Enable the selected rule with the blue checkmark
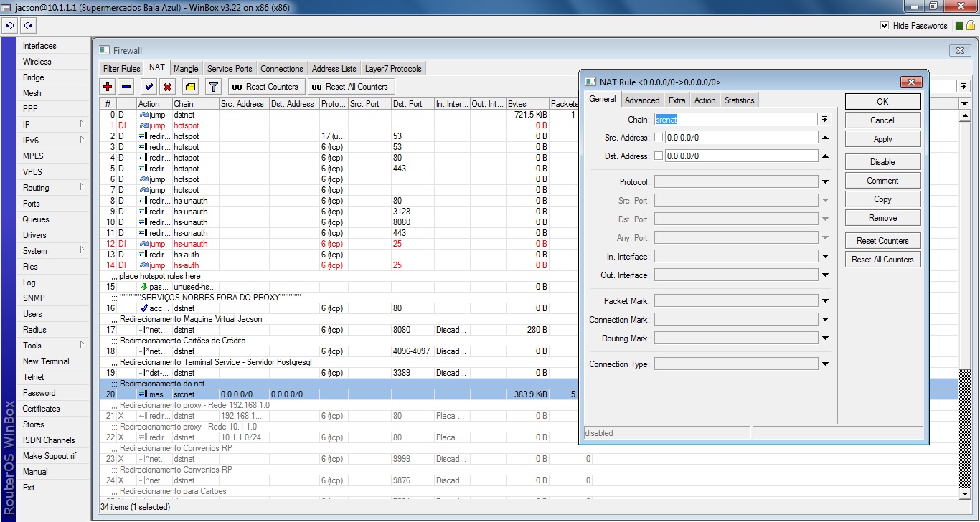The width and height of the screenshot is (980, 522). pos(149,87)
